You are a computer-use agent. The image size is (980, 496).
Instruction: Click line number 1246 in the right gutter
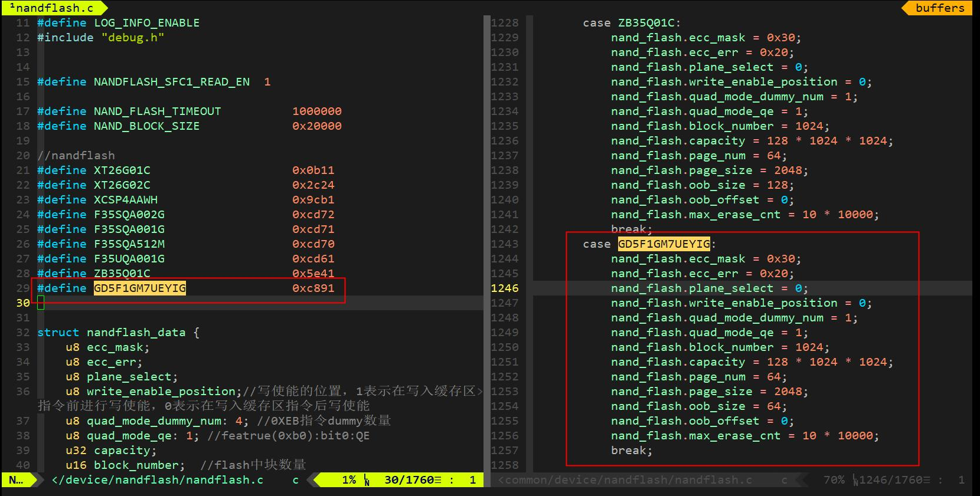click(x=505, y=288)
